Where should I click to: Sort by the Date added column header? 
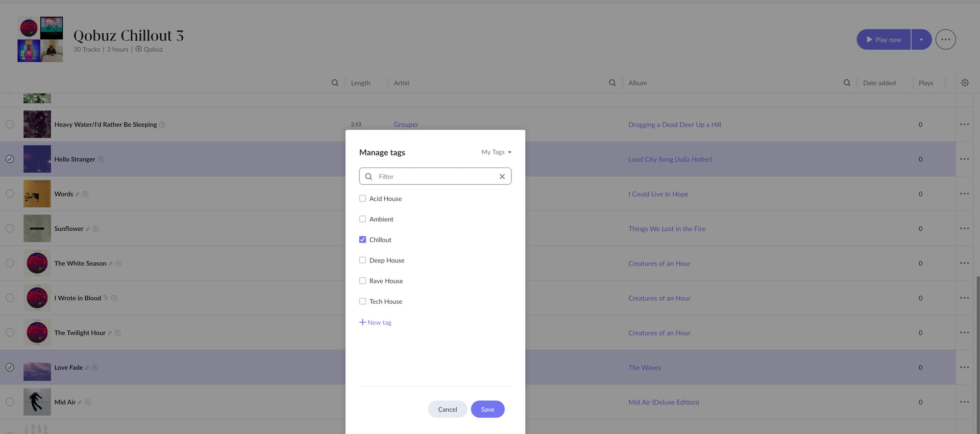pyautogui.click(x=878, y=83)
